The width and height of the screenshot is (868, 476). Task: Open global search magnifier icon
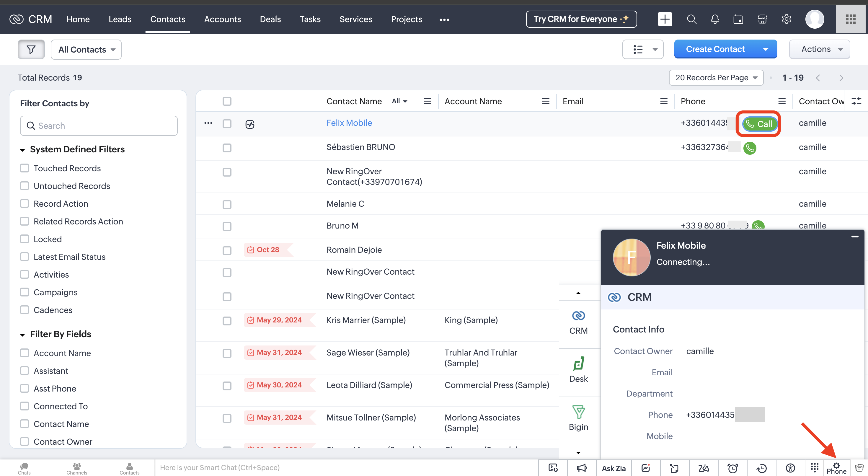click(x=691, y=19)
